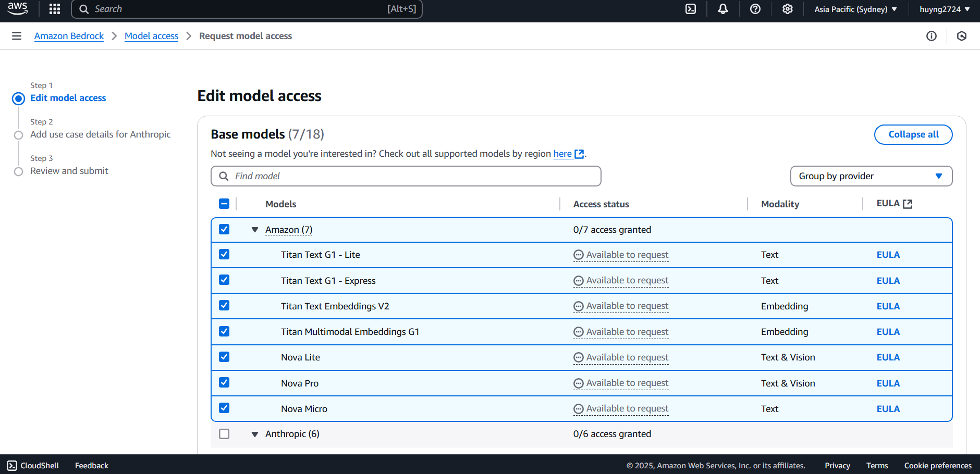Click the Access status column header
Viewport: 980px width, 474px height.
(x=601, y=204)
